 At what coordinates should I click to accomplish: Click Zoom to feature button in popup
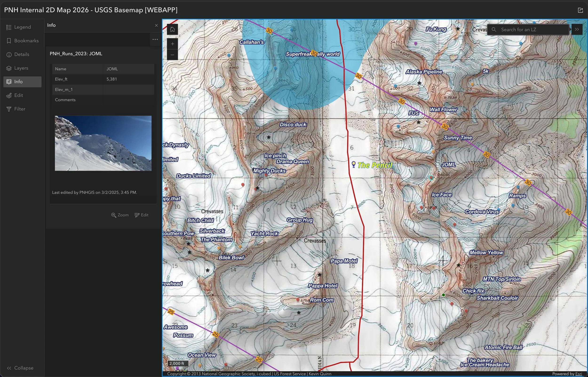pos(120,215)
